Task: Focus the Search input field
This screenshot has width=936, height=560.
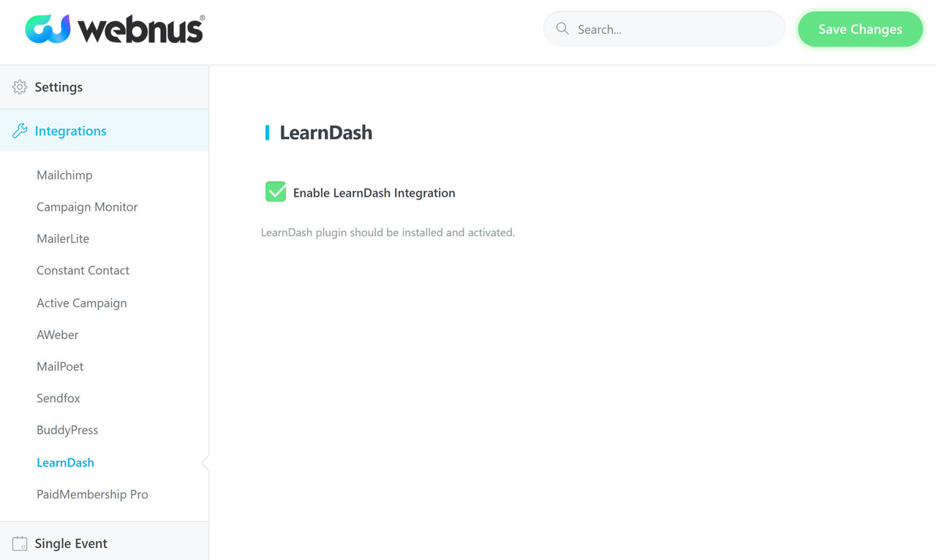Action: pos(664,29)
